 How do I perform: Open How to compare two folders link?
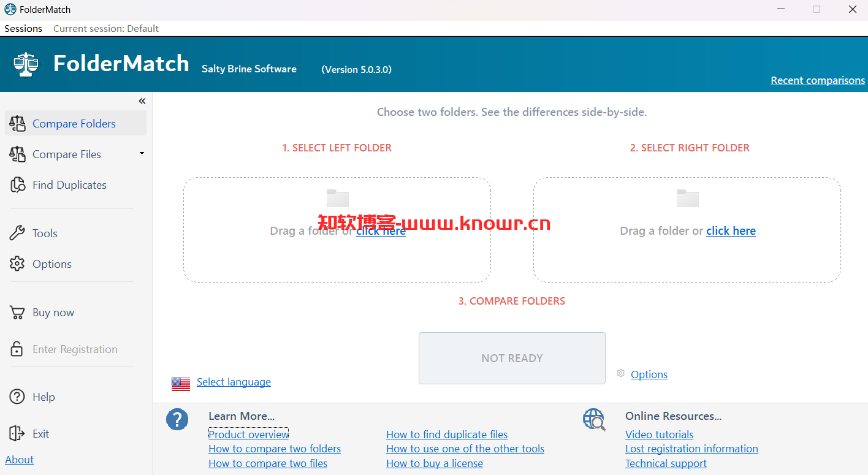coord(275,449)
